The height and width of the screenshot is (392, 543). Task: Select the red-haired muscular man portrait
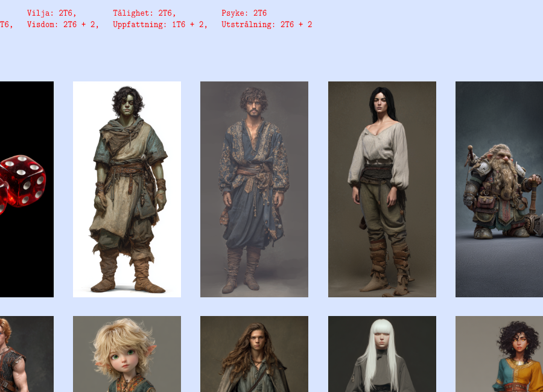(27, 354)
